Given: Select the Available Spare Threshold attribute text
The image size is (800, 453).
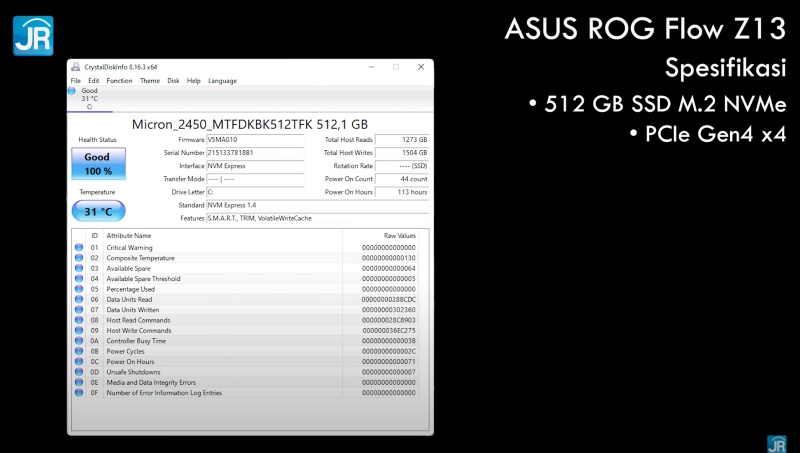Looking at the screenshot, I should click(143, 279).
